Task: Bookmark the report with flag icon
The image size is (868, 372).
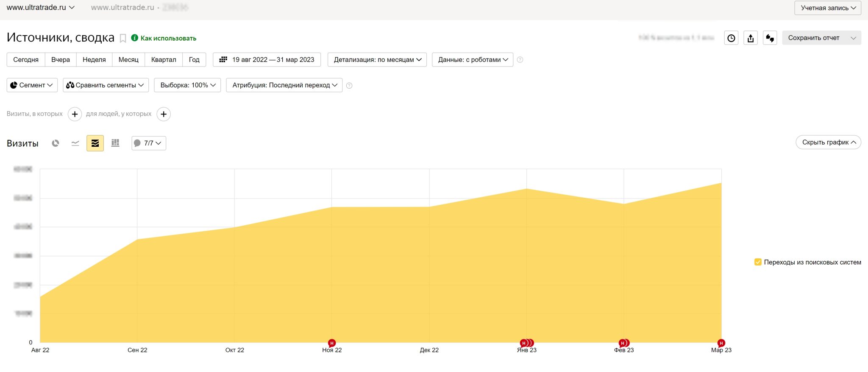Action: 123,39
